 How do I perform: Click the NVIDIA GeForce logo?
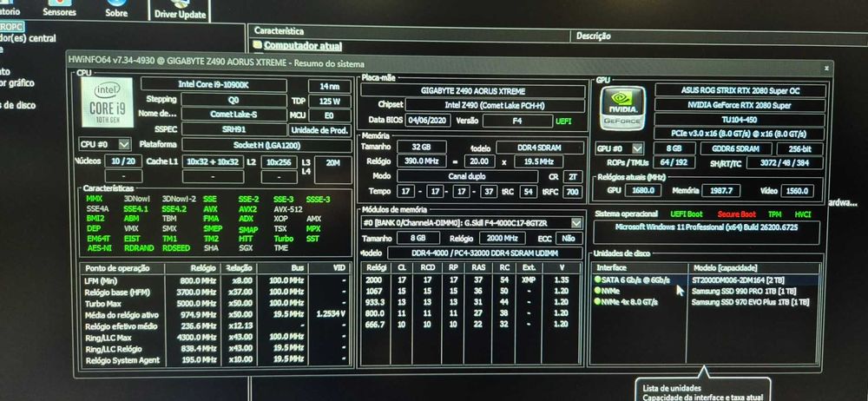pos(622,107)
